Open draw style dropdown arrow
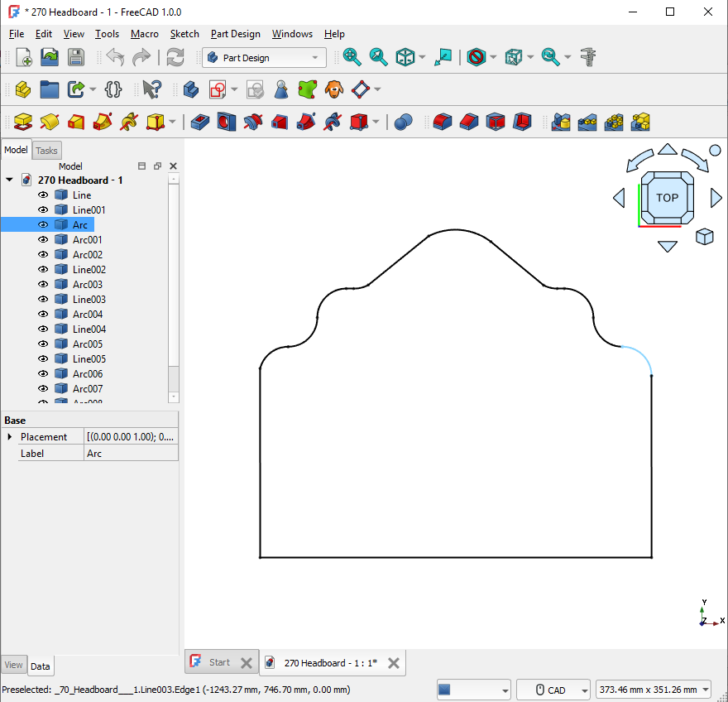The height and width of the screenshot is (702, 728). tap(494, 57)
